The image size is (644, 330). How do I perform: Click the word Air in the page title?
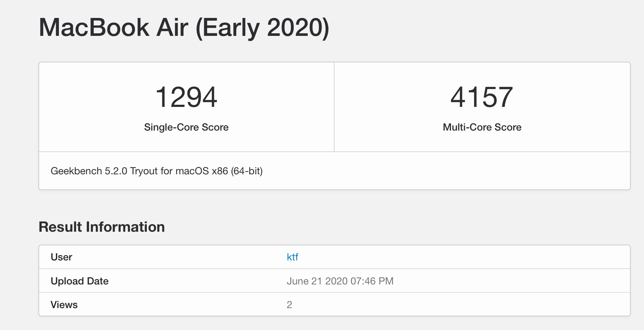coord(172,28)
